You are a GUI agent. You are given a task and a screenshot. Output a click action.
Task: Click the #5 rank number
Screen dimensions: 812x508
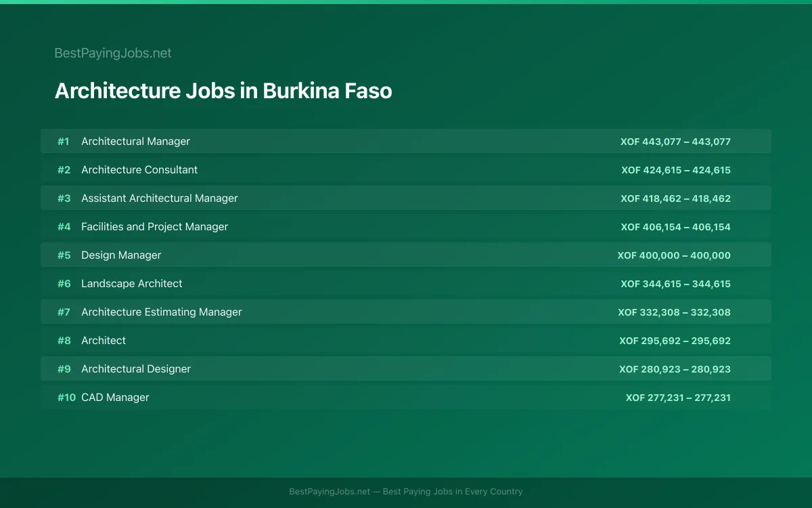point(64,255)
